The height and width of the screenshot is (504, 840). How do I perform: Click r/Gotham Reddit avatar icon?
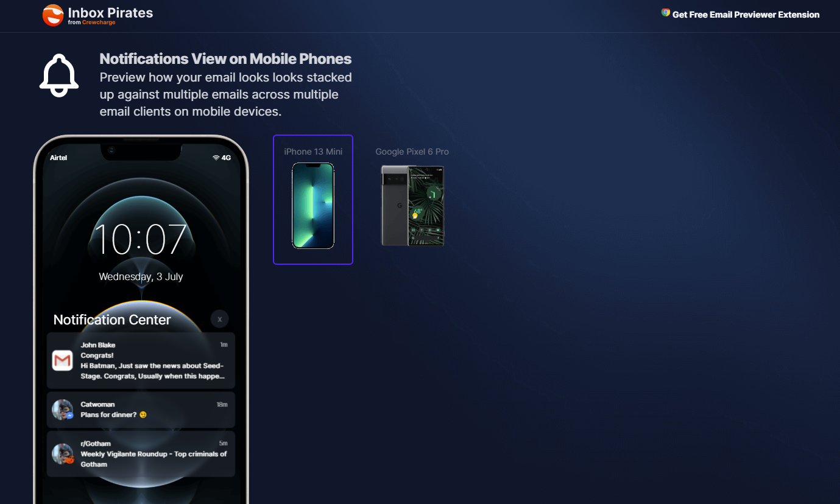pyautogui.click(x=62, y=454)
